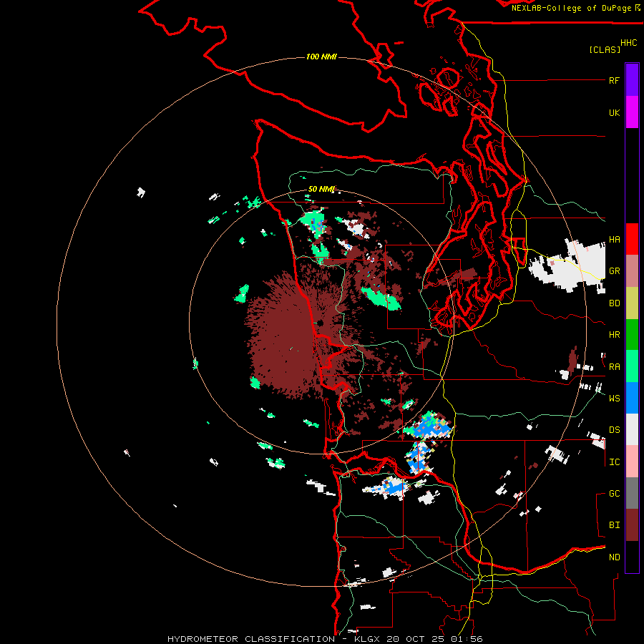Click the BI legend label
The image size is (644, 644).
(x=614, y=525)
